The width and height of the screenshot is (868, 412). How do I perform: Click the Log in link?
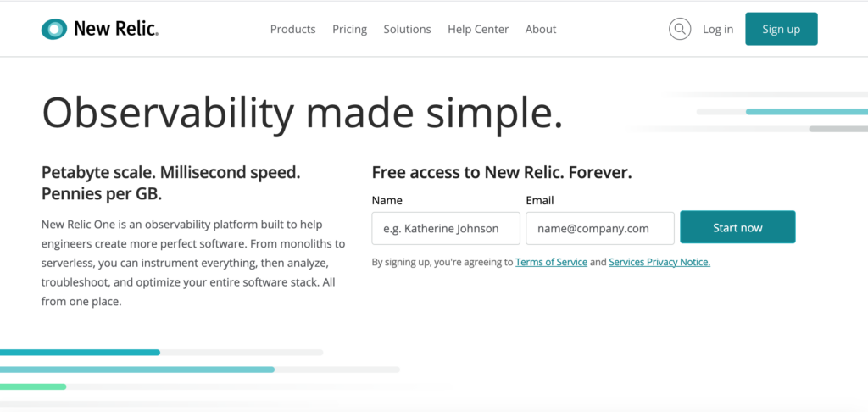coord(718,30)
